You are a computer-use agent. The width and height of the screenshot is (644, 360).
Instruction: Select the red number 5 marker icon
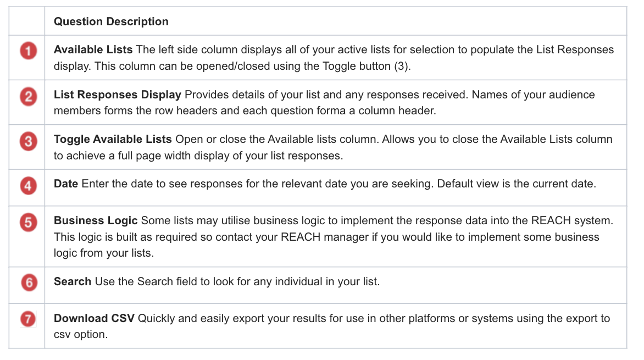point(27,223)
